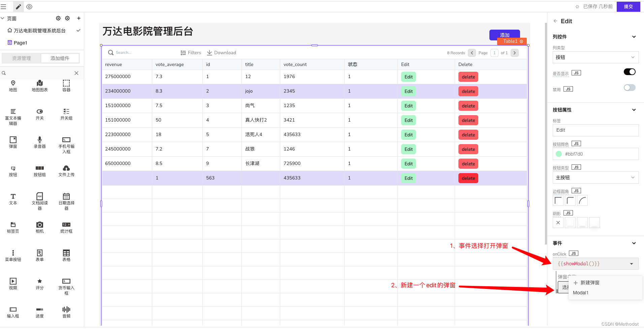Collapse the 列控件 section

634,37
